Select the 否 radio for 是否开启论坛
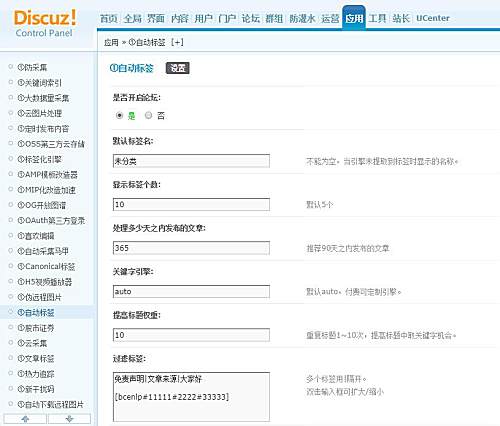Viewport: 500px width, 426px height. click(x=148, y=115)
